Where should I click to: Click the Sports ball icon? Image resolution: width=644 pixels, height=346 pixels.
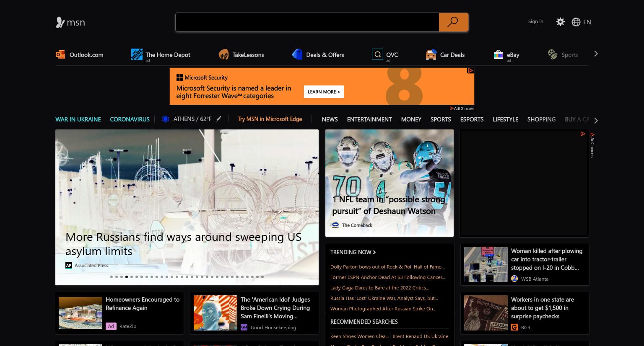point(553,54)
